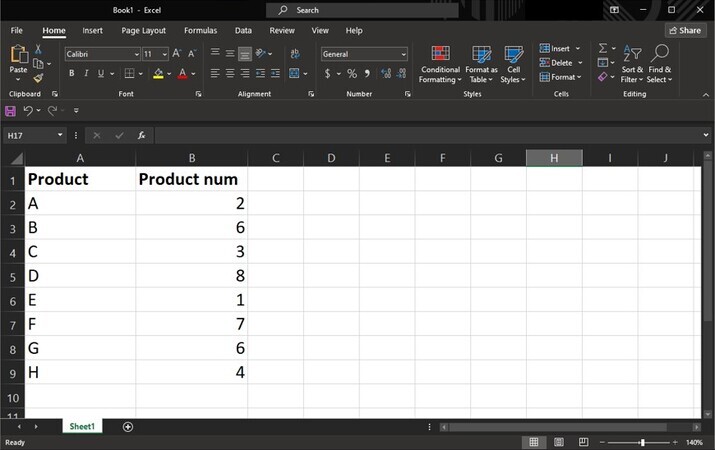Click Decrease Decimal icon

[x=401, y=73]
